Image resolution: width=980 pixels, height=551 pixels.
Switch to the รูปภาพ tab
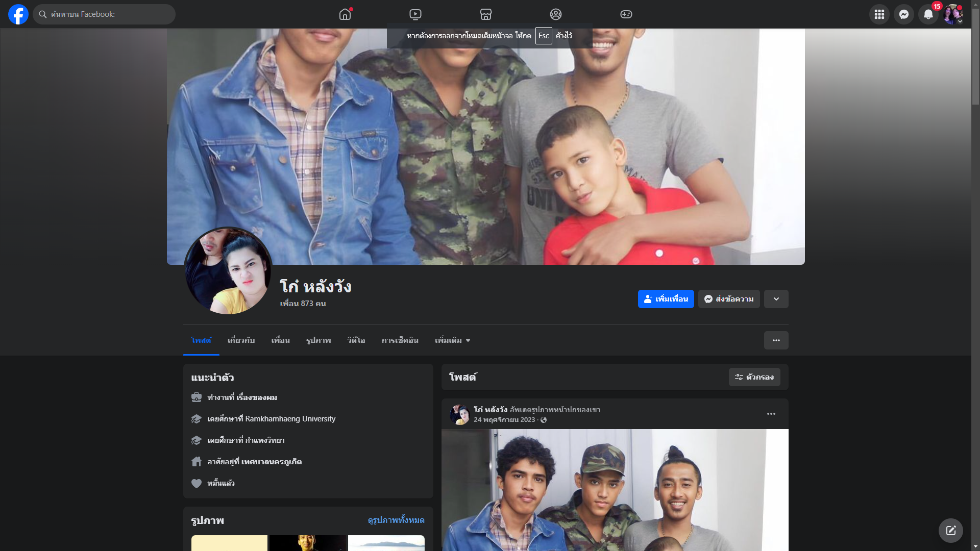pos(318,340)
